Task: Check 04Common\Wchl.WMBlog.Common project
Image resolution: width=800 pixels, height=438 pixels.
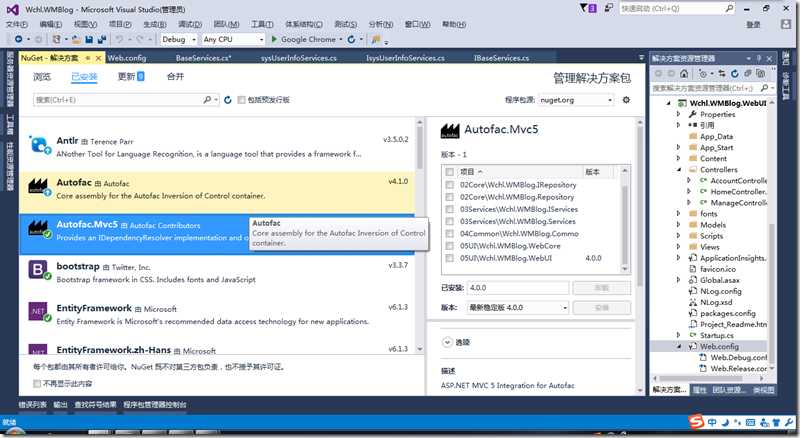Action: click(x=449, y=234)
